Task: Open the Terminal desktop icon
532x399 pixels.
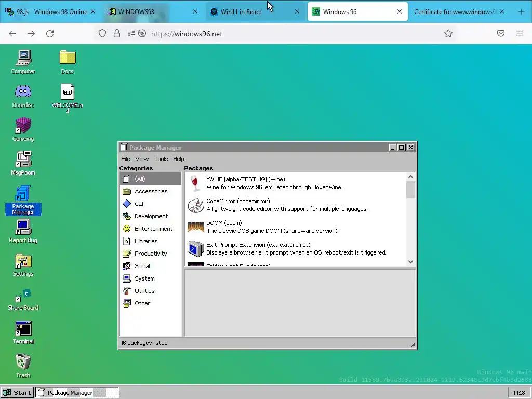Action: [x=23, y=332]
